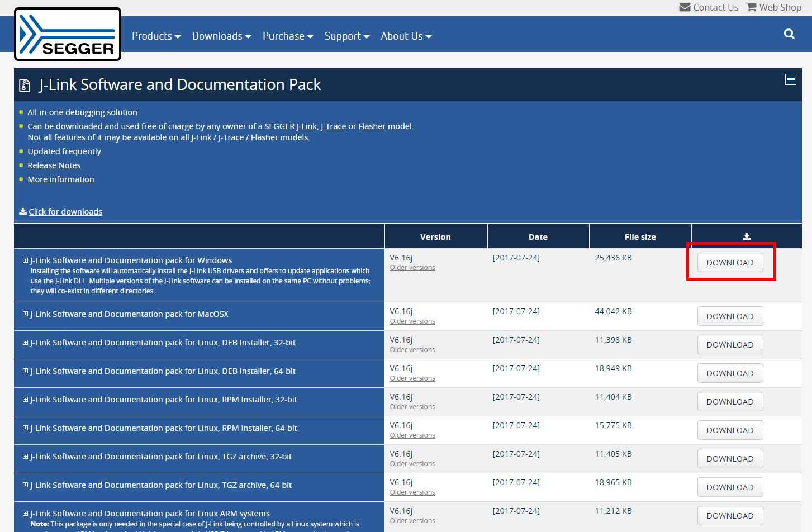Open the Release Notes link

(54, 165)
